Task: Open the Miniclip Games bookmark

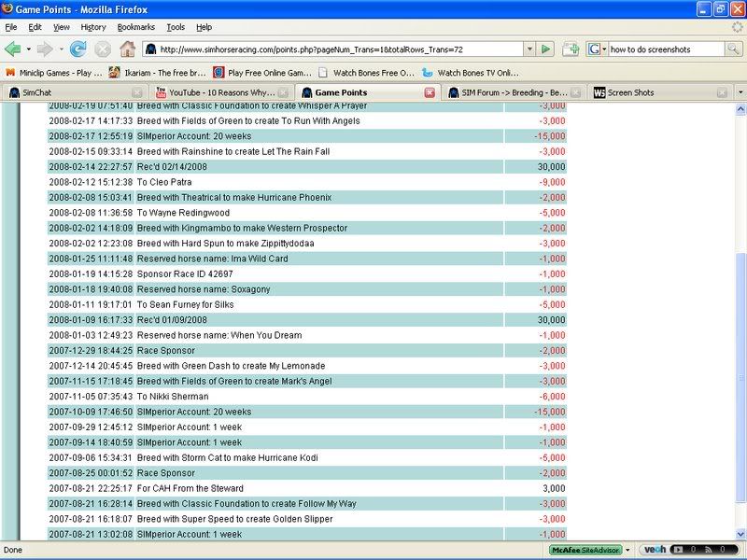Action: pos(54,71)
